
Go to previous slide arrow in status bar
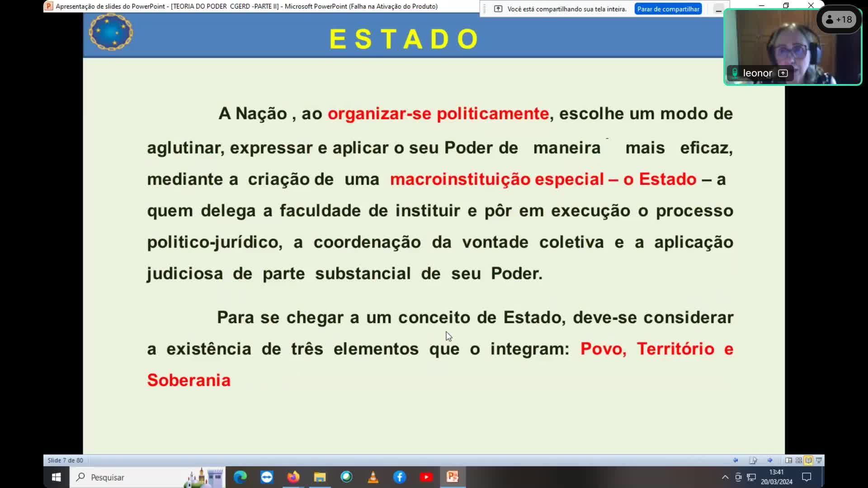pos(736,460)
